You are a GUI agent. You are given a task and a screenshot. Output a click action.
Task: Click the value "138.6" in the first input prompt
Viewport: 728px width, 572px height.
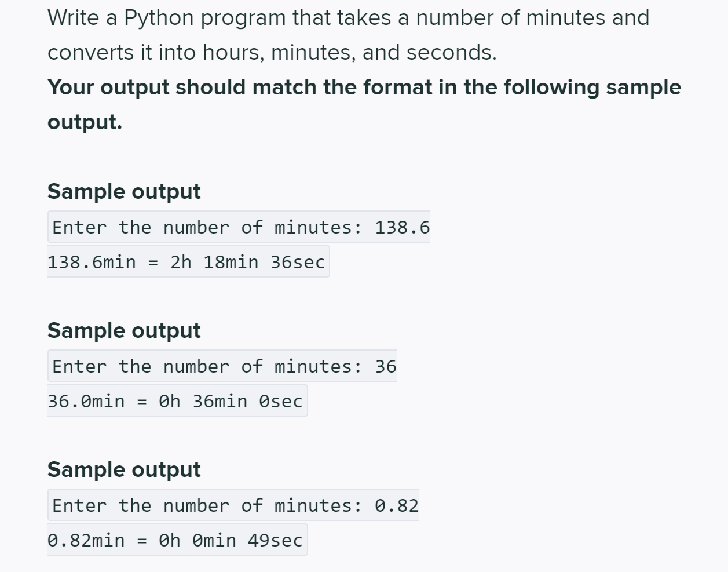403,227
